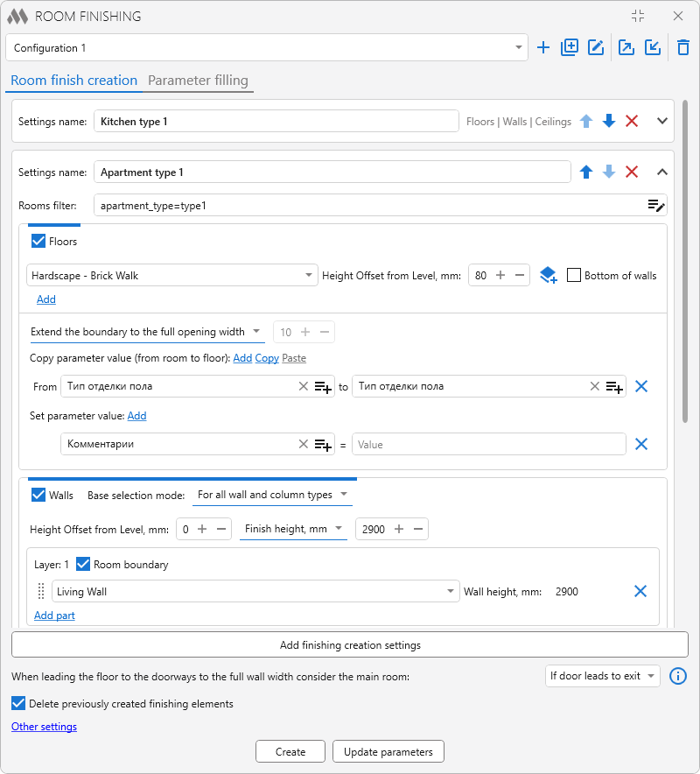This screenshot has height=774, width=700.
Task: Move Kitchen type 1 settings down
Action: coord(609,121)
